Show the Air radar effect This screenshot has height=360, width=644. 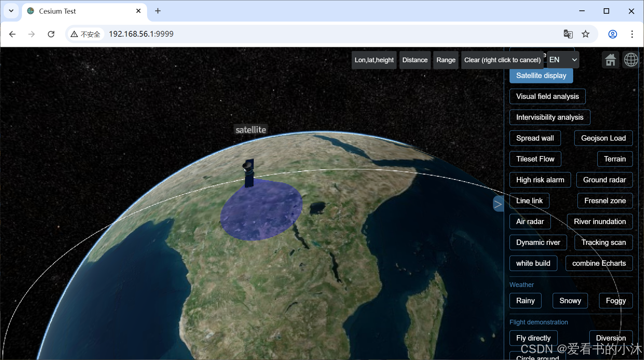(x=530, y=222)
